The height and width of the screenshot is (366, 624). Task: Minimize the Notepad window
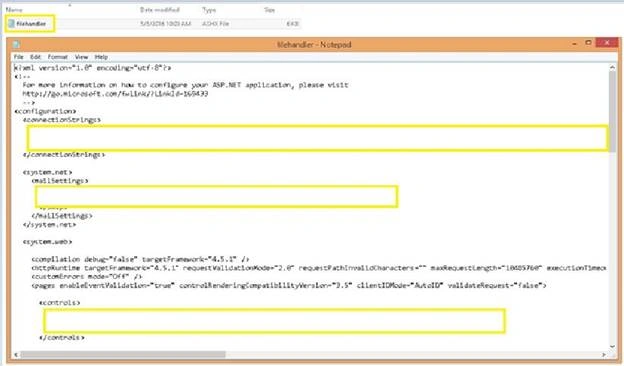[575, 43]
